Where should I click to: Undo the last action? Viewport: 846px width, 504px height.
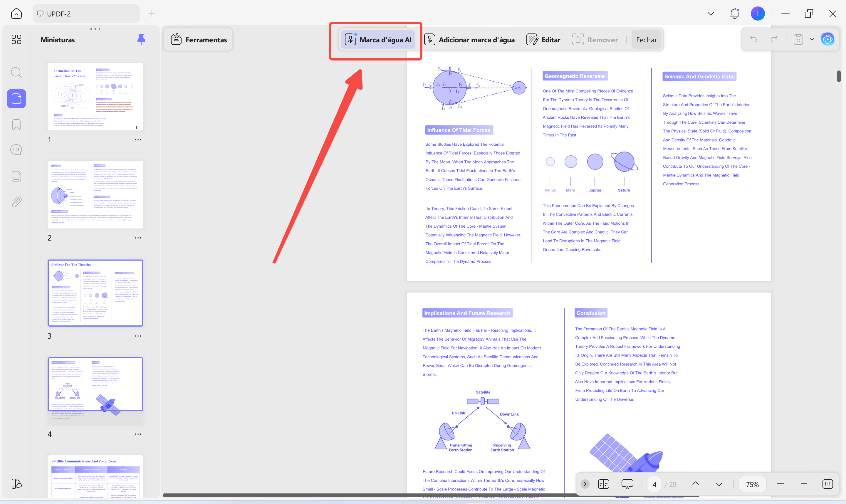pyautogui.click(x=753, y=39)
